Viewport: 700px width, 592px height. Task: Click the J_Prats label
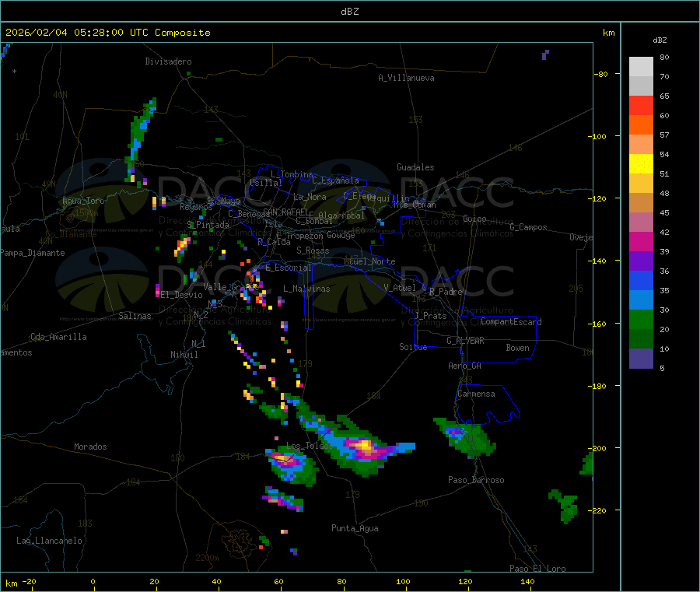click(431, 316)
